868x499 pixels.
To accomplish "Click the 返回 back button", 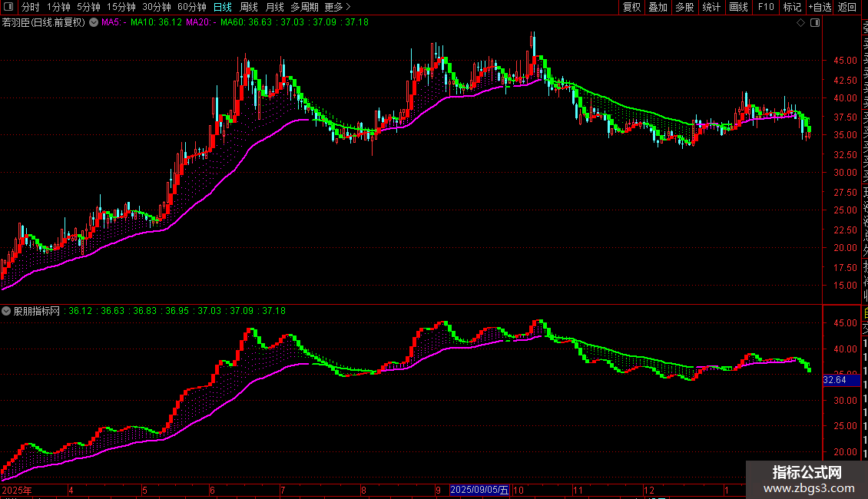I will pos(847,7).
